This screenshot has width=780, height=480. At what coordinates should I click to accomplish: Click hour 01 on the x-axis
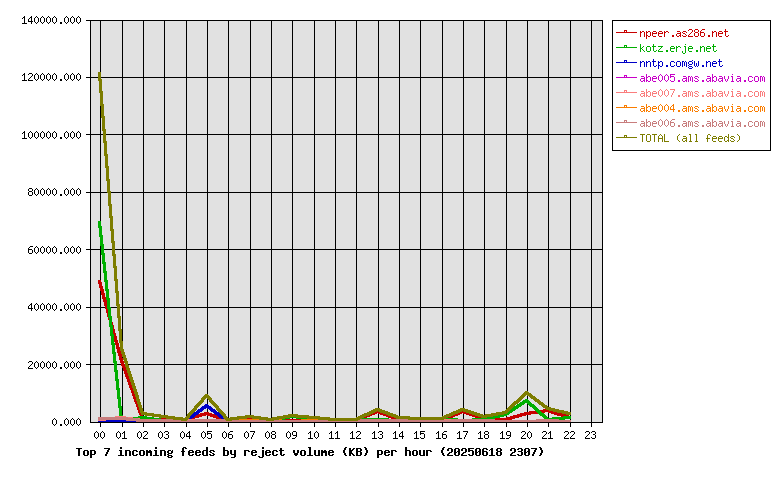pos(121,435)
